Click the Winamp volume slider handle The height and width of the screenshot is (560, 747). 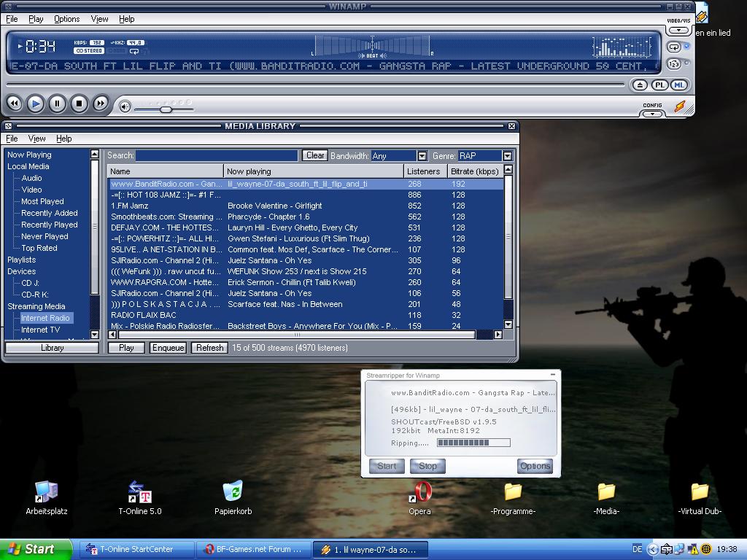click(166, 109)
